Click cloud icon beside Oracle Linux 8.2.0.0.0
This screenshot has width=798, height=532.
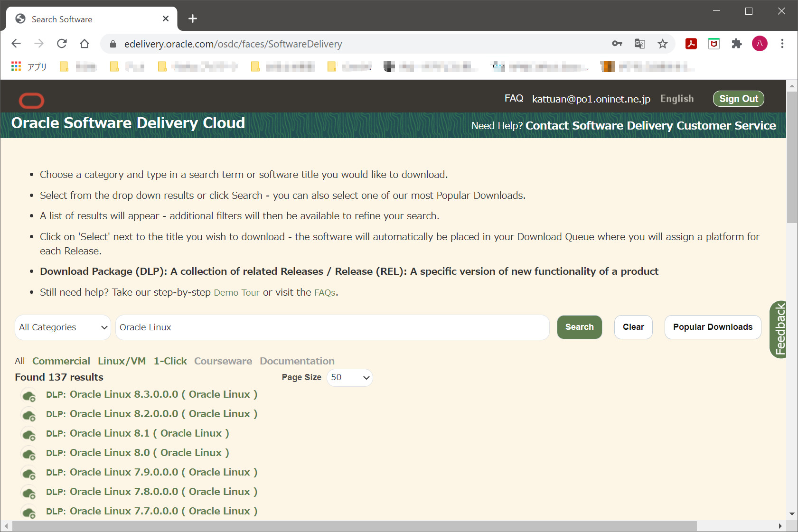coord(29,415)
